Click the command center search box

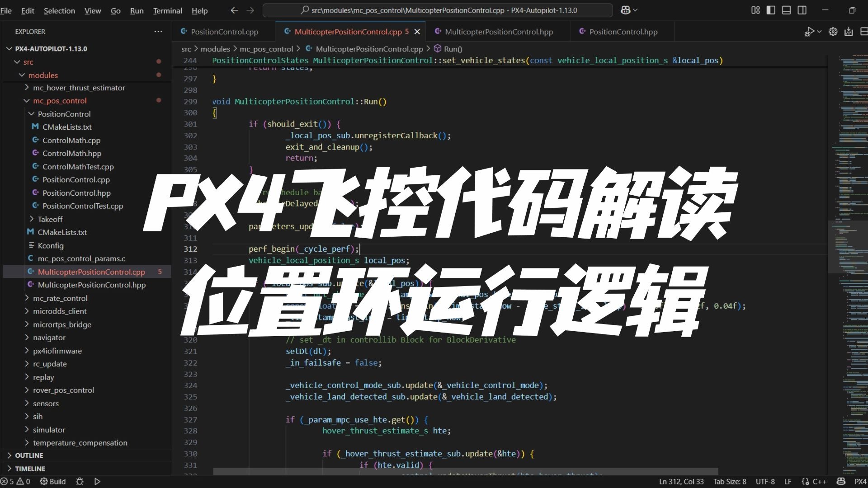coord(438,10)
